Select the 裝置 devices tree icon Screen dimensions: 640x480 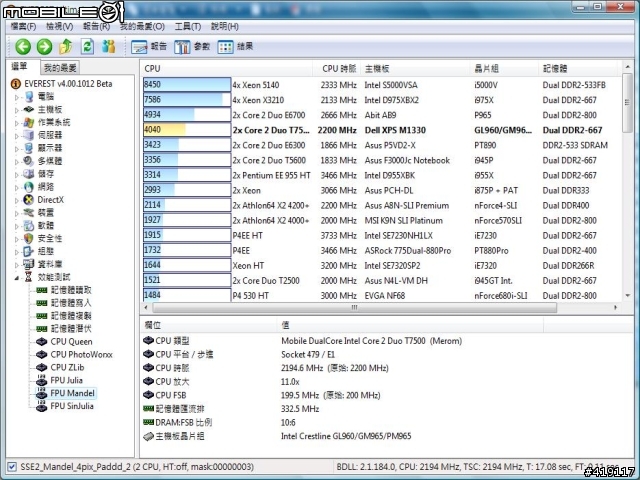pos(29,213)
